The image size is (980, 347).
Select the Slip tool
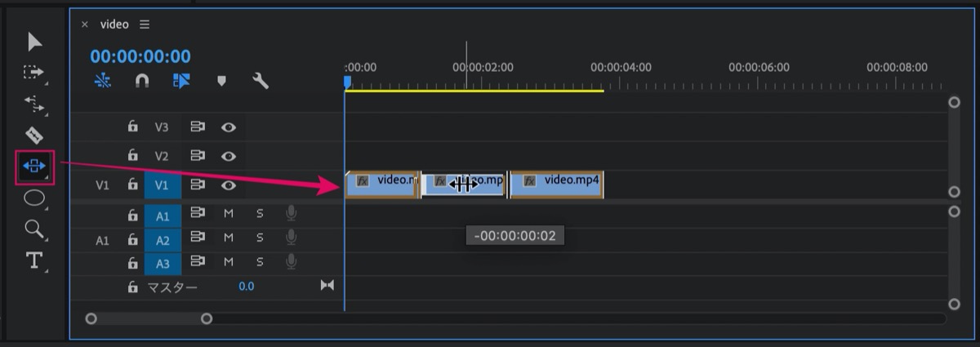pyautogui.click(x=34, y=166)
